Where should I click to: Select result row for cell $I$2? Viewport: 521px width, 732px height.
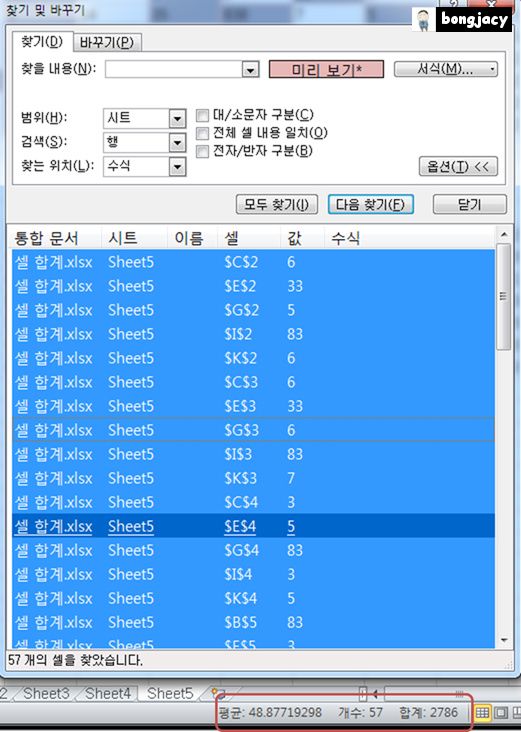tap(253, 334)
